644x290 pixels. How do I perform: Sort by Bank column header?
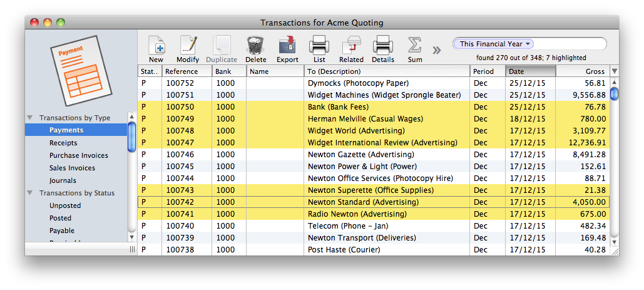(x=229, y=71)
